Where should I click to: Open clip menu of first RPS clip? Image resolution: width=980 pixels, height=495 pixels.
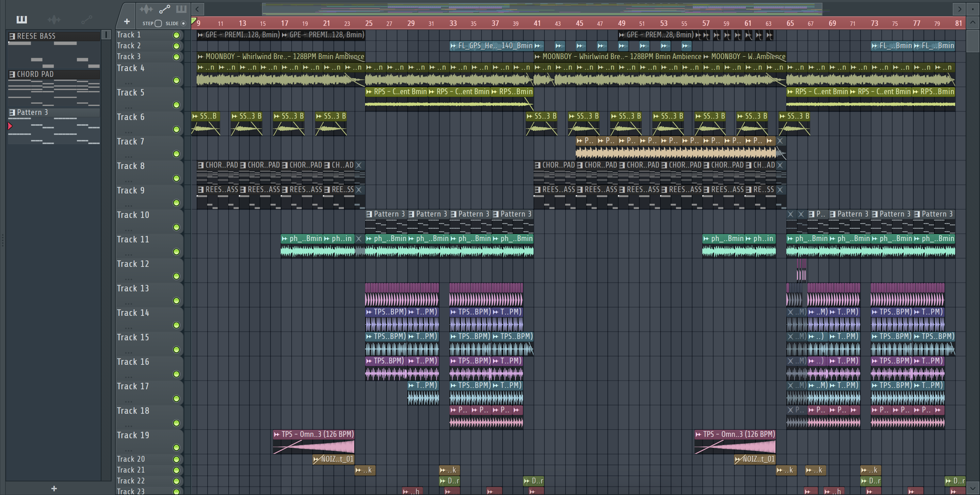[x=369, y=92]
